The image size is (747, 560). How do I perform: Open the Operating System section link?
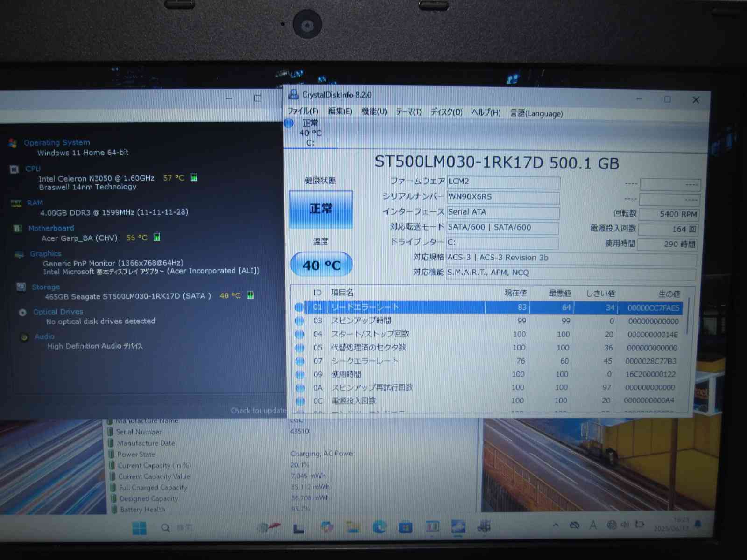(56, 142)
